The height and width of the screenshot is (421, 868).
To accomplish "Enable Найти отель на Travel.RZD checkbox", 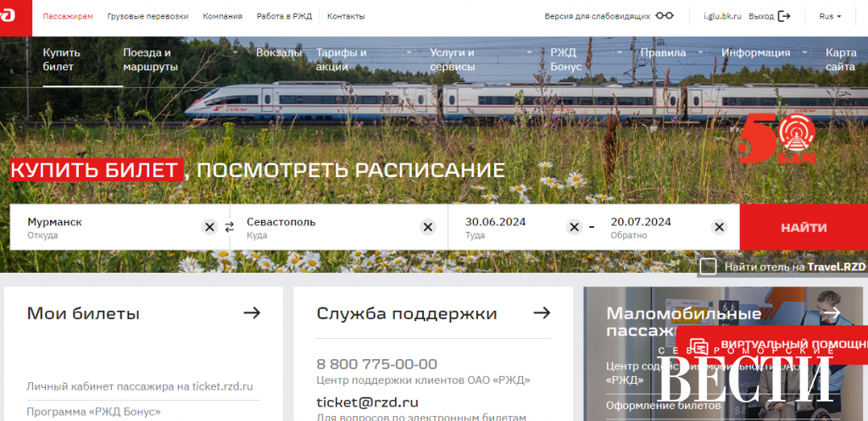I will (x=708, y=267).
